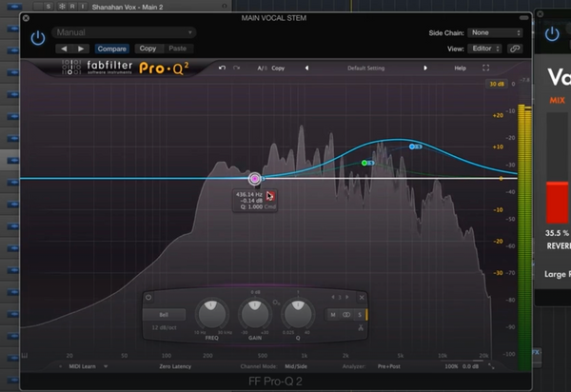
Task: Click the MIDI Learn button
Action: pos(82,366)
